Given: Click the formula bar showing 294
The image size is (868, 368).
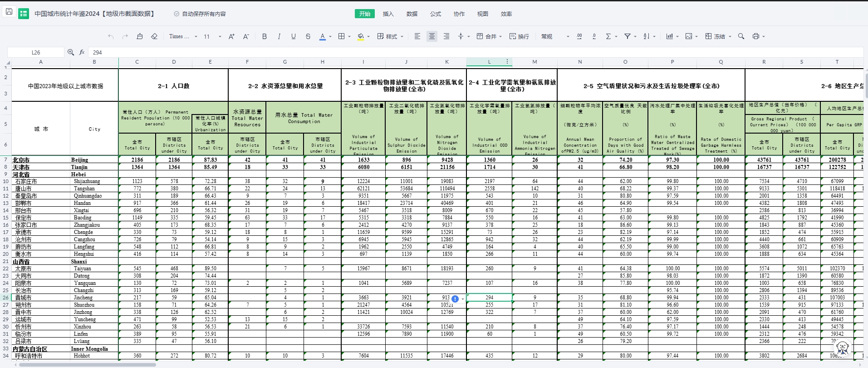Looking at the screenshot, I should [476, 52].
